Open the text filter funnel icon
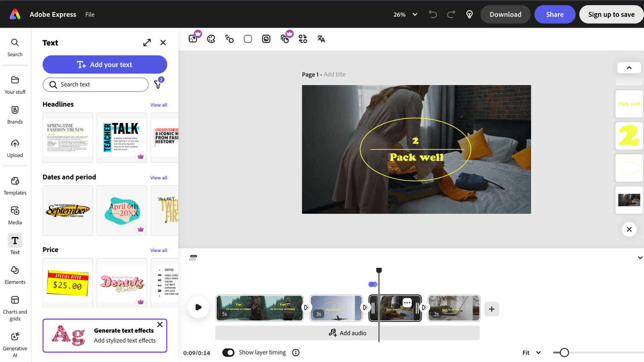The height and width of the screenshot is (362, 644). pos(158,84)
